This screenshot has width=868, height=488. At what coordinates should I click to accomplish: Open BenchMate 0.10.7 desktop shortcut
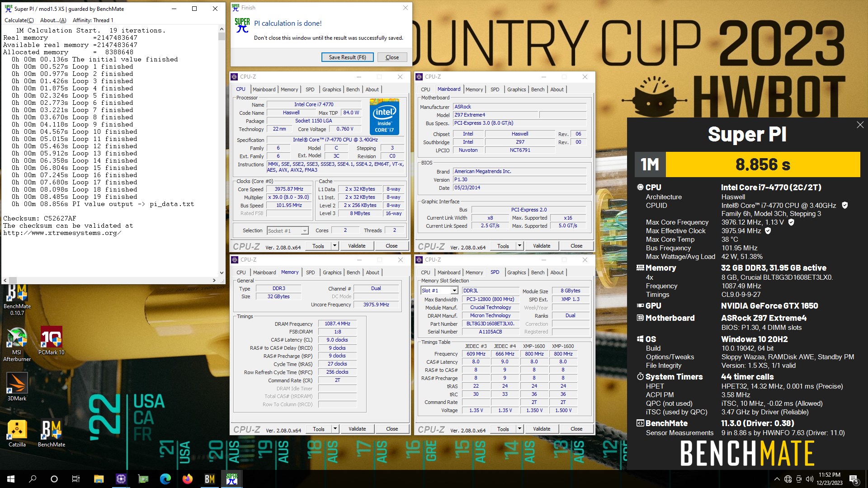point(17,300)
